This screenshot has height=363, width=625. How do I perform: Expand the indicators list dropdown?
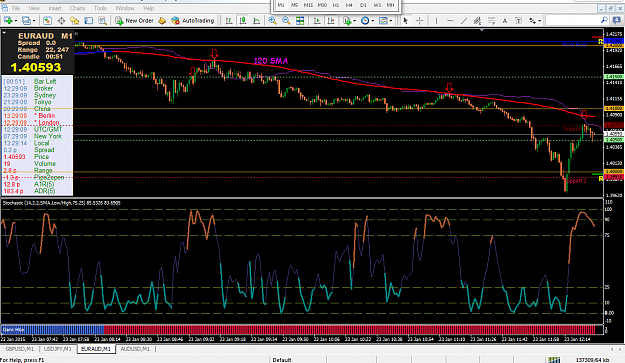pyautogui.click(x=354, y=21)
